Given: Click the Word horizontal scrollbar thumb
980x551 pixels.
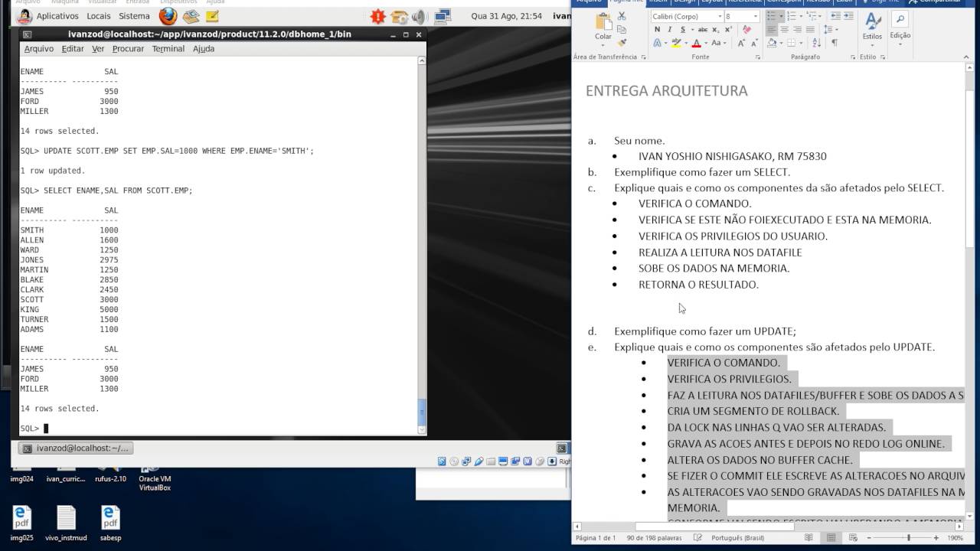Looking at the screenshot, I should pos(714,526).
